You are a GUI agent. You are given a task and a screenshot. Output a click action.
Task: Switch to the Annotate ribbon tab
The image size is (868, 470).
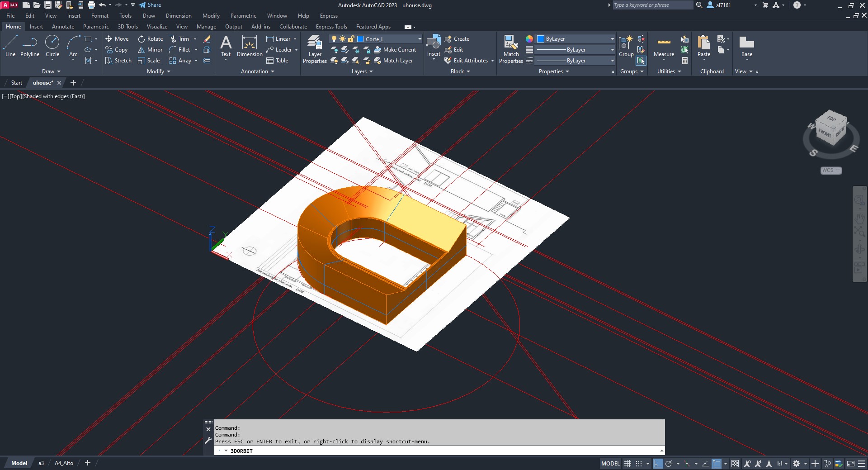tap(63, 27)
